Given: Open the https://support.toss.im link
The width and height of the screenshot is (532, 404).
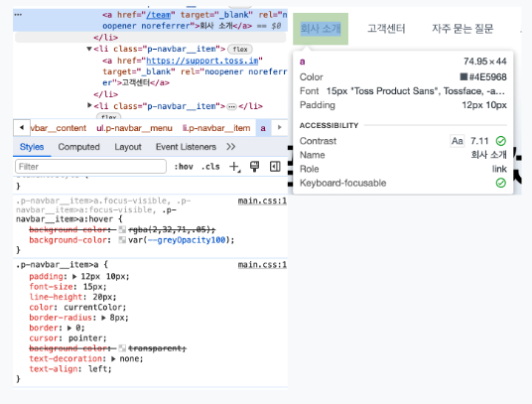Looking at the screenshot, I should pyautogui.click(x=202, y=61).
